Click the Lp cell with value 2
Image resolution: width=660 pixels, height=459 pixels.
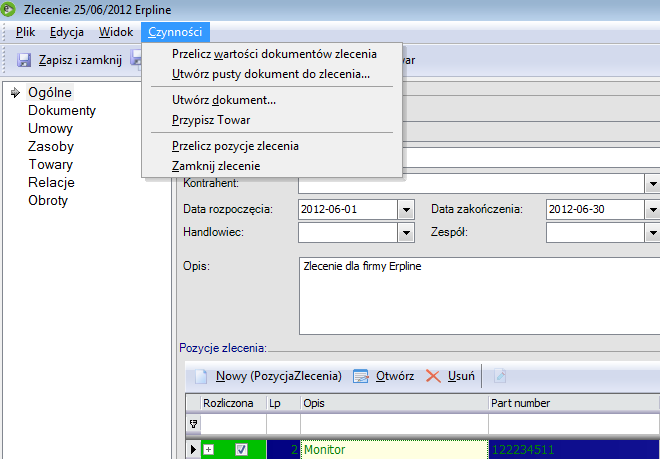click(x=283, y=450)
